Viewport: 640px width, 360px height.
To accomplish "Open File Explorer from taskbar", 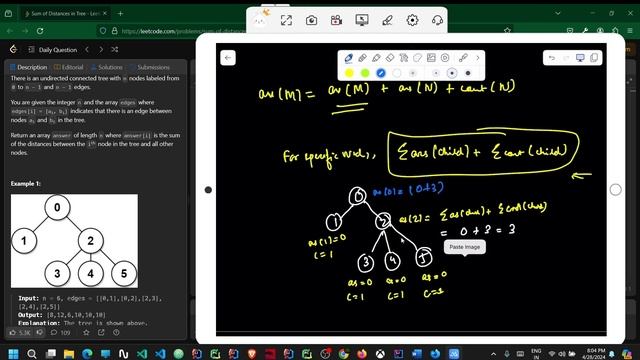I will [69, 353].
